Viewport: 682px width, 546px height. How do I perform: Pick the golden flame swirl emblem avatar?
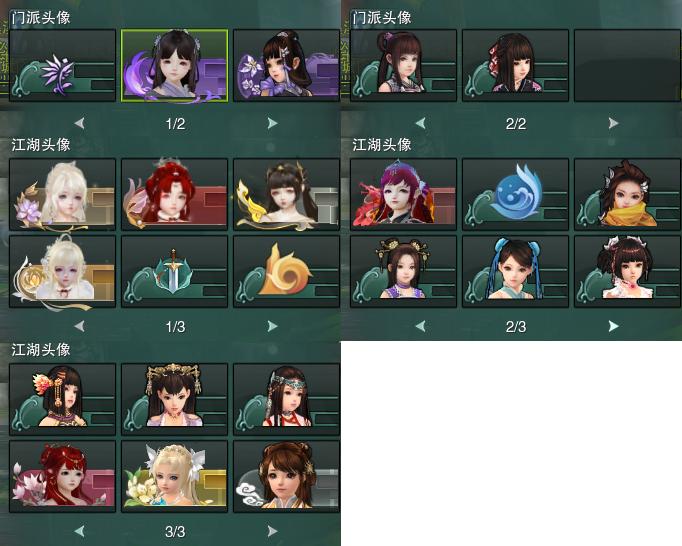point(286,271)
